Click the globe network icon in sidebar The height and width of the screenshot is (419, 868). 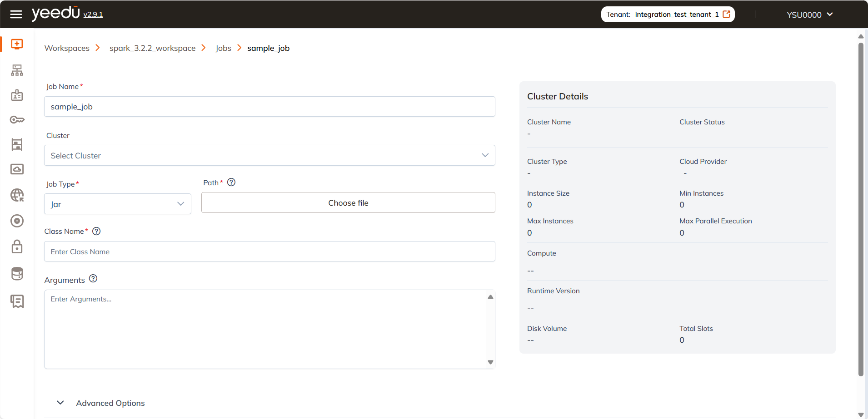16,195
